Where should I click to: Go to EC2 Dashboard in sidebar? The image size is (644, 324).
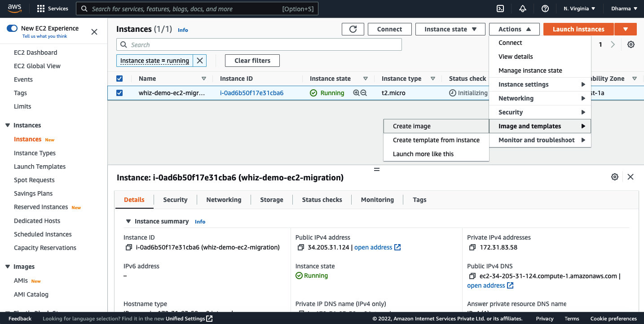pyautogui.click(x=35, y=53)
